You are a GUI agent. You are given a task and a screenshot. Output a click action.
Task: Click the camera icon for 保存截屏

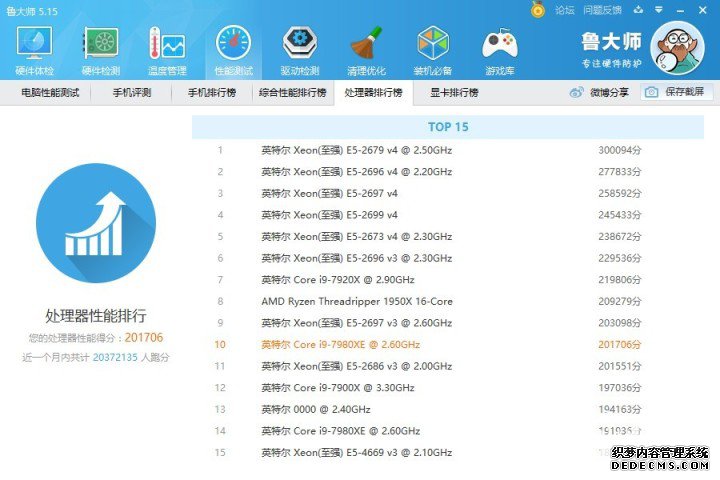tap(651, 92)
